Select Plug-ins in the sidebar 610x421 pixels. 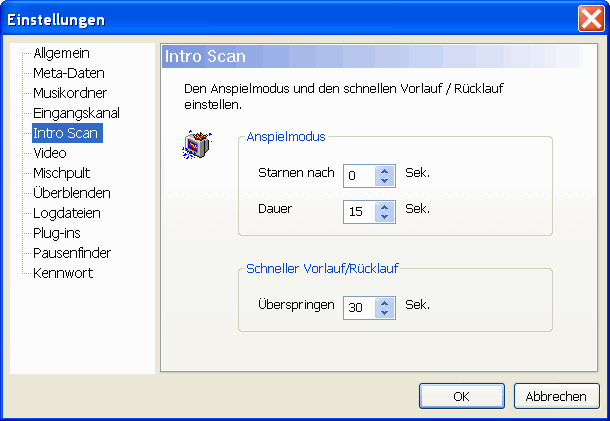tap(57, 233)
